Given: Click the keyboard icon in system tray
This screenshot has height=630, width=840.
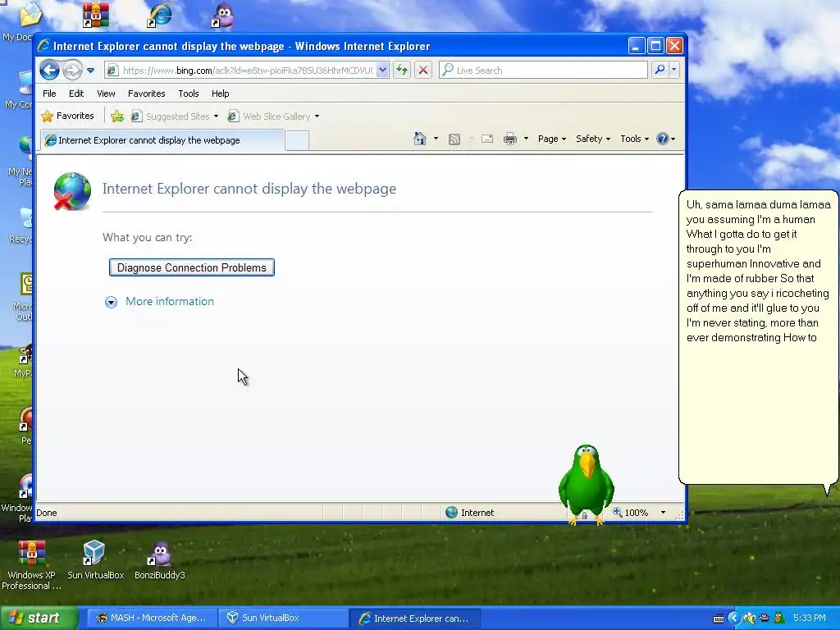Looking at the screenshot, I should (x=718, y=619).
